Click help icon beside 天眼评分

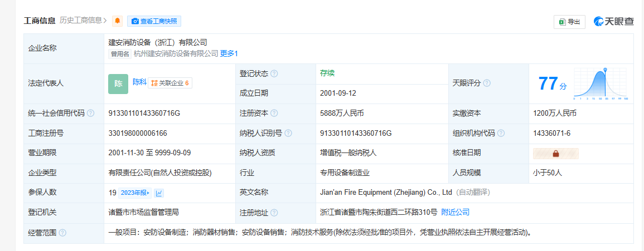tap(487, 83)
